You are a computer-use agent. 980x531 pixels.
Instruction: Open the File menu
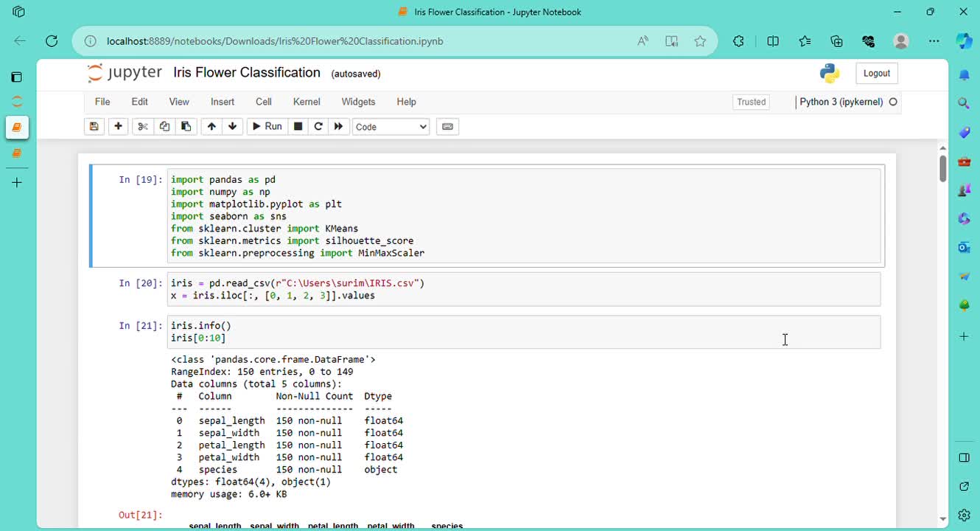102,102
